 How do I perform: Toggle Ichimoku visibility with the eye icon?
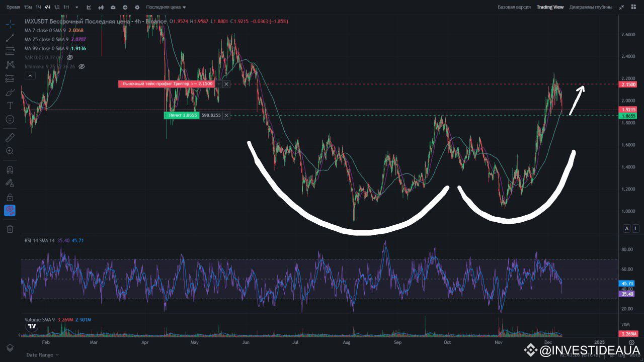82,67
